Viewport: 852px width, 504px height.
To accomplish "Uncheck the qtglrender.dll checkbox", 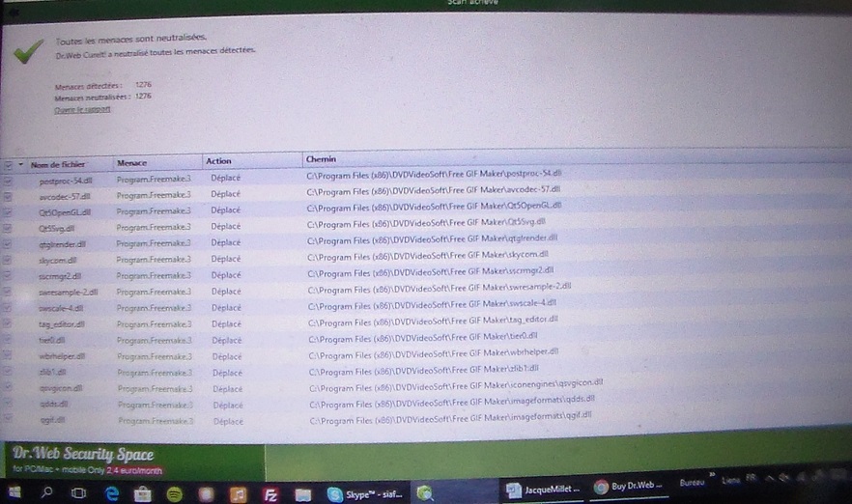I will click(8, 245).
